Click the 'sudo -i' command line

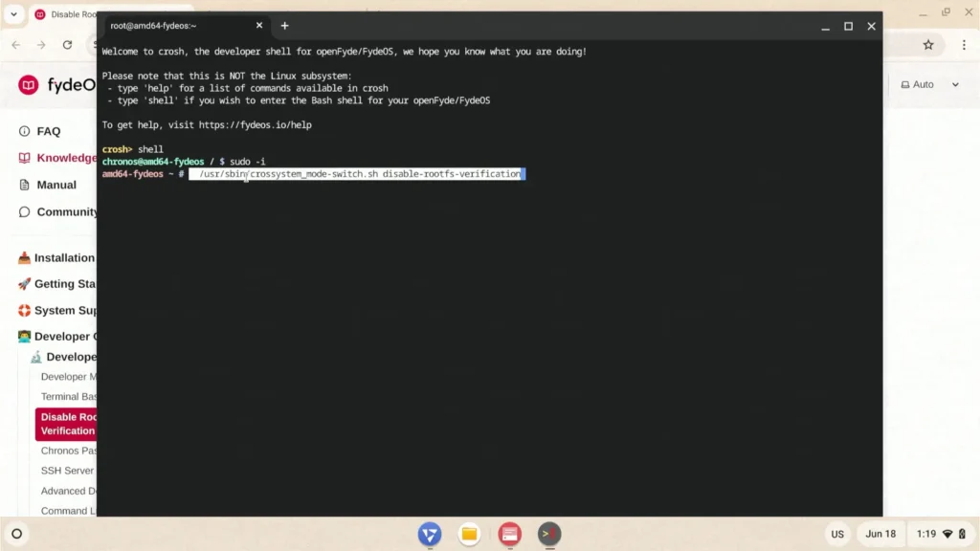pos(184,162)
